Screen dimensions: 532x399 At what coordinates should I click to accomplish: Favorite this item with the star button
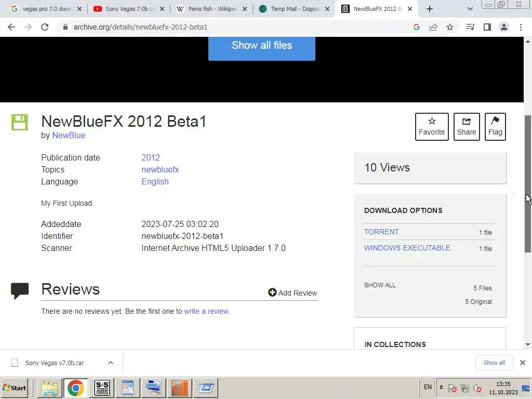432,127
